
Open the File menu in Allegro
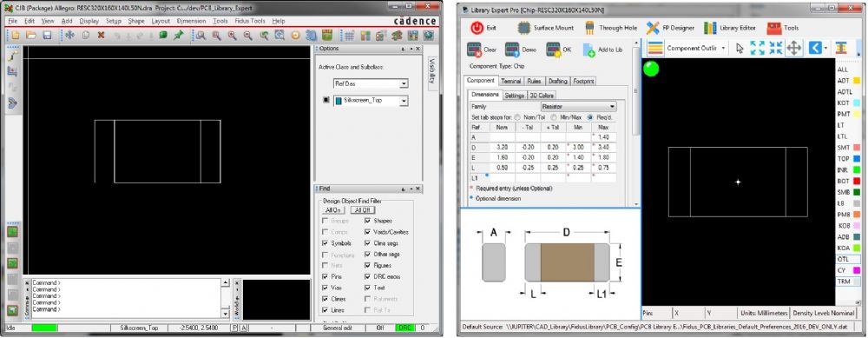click(x=13, y=21)
